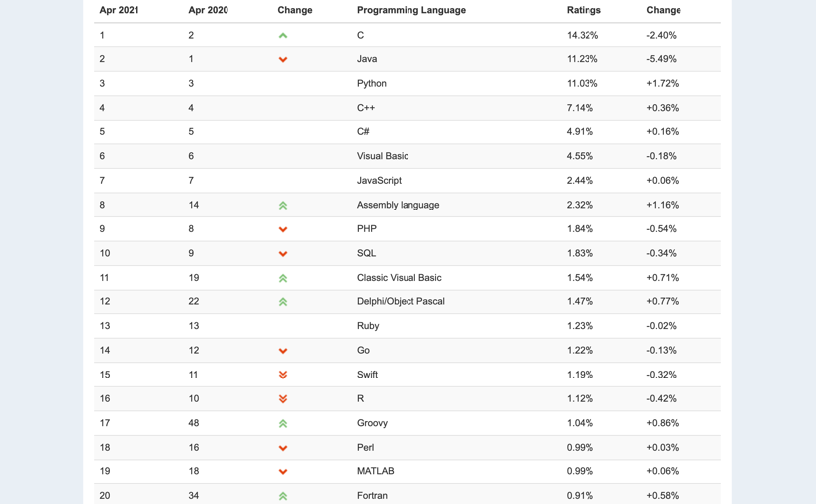Click the double up arrow for Classic Visual Basic
This screenshot has width=816, height=504.
click(x=283, y=279)
